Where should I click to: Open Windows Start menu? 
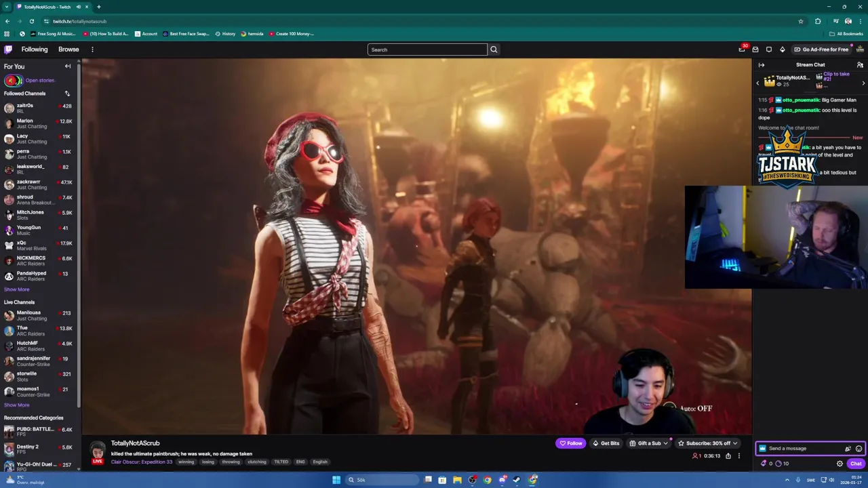coord(336,480)
